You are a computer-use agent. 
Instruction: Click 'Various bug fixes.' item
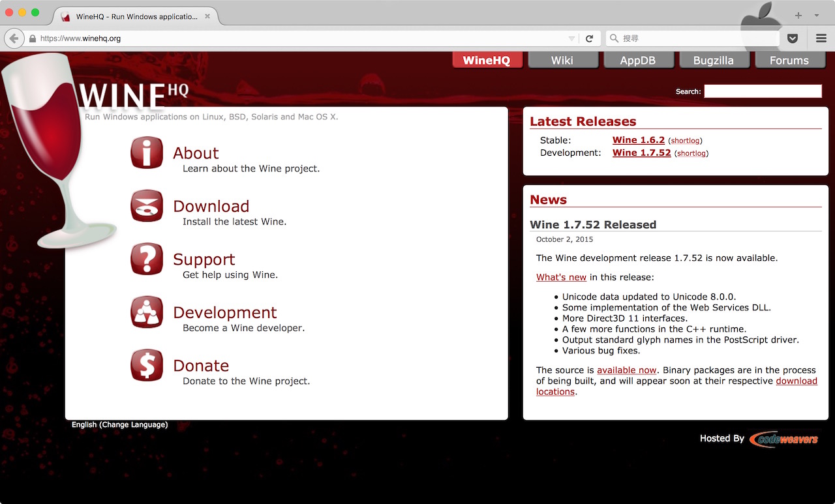[x=601, y=350]
